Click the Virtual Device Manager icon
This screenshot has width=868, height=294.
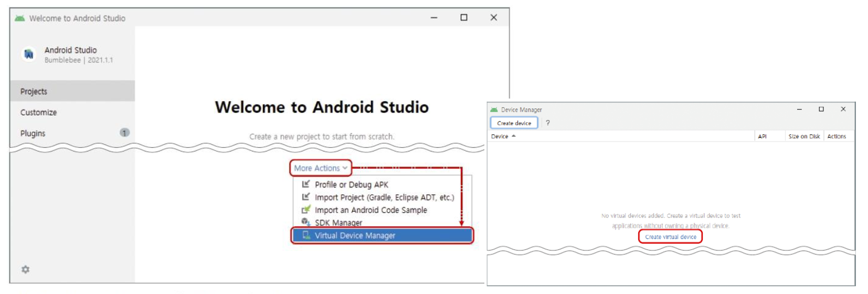(x=306, y=235)
